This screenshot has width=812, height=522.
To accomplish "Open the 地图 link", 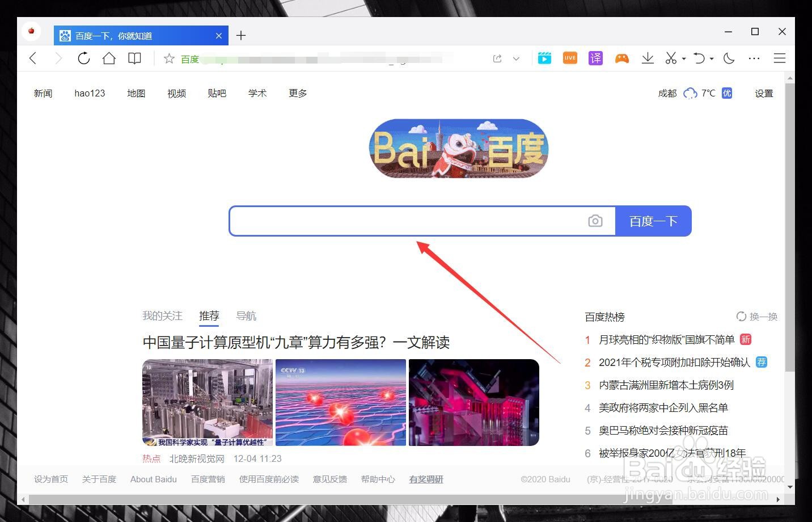I will pyautogui.click(x=136, y=93).
